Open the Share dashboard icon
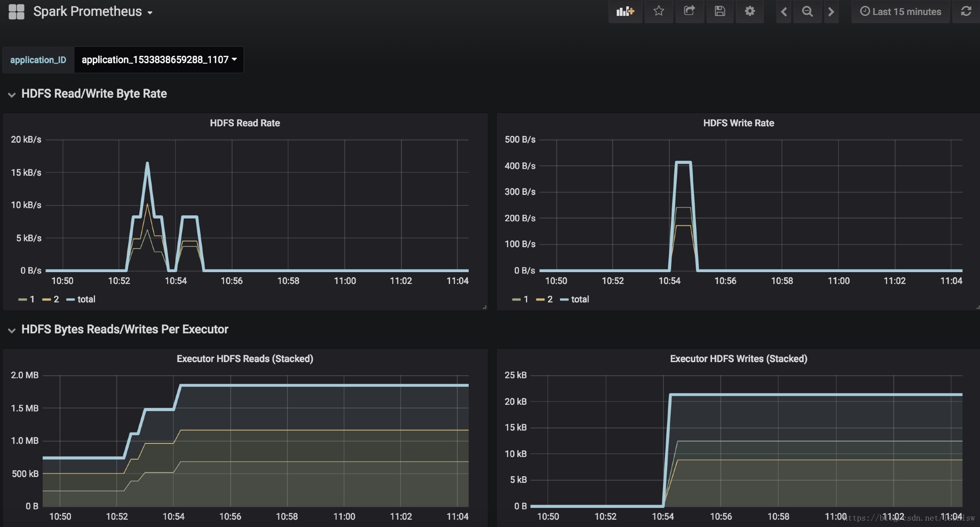 [x=689, y=11]
